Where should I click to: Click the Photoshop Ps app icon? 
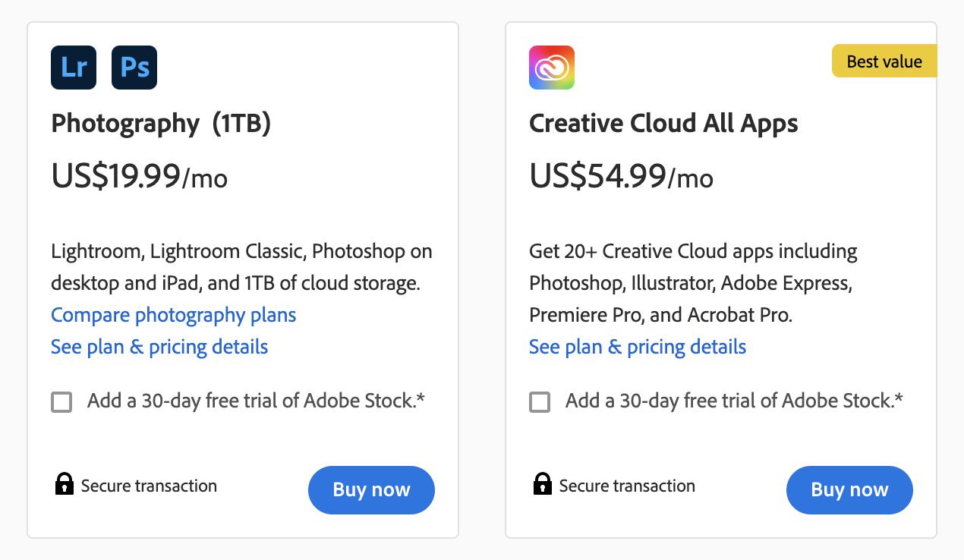click(134, 68)
